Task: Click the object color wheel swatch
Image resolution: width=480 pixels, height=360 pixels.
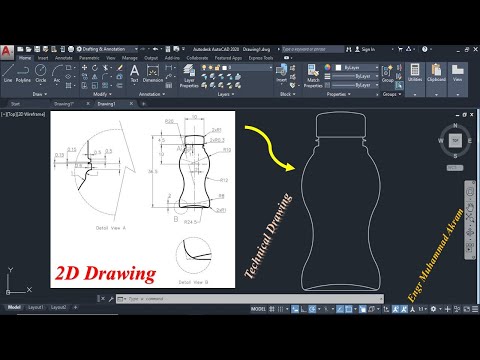Action: point(327,68)
